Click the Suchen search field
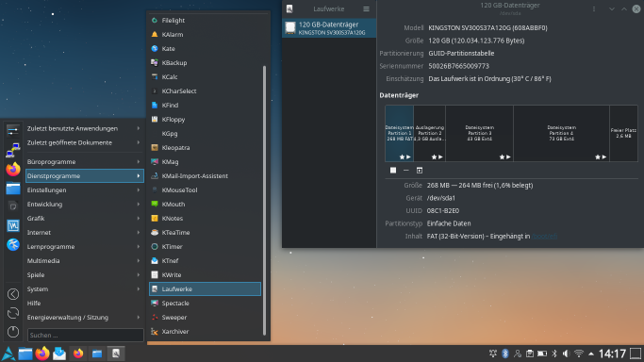644x362 pixels. (86, 336)
